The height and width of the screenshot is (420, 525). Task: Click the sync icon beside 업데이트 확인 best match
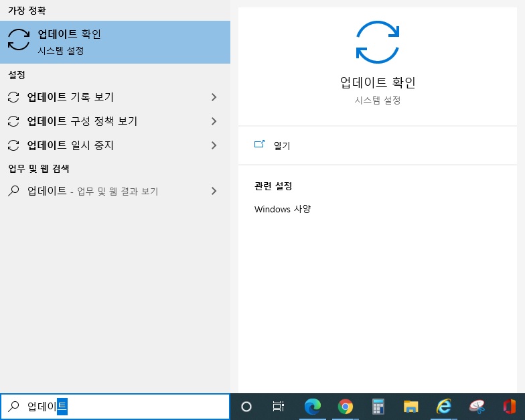tap(19, 40)
